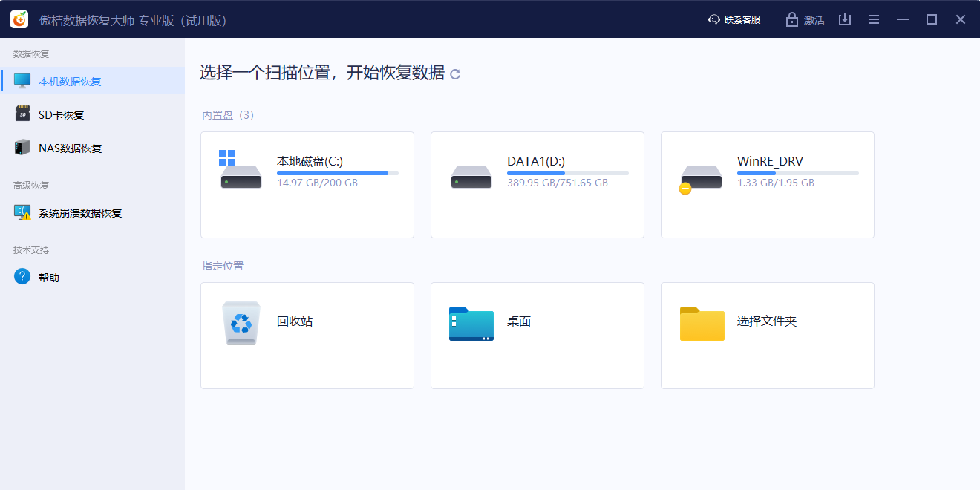Open 系统崩溃数据恢复 option
The width and height of the screenshot is (980, 490).
pyautogui.click(x=80, y=213)
